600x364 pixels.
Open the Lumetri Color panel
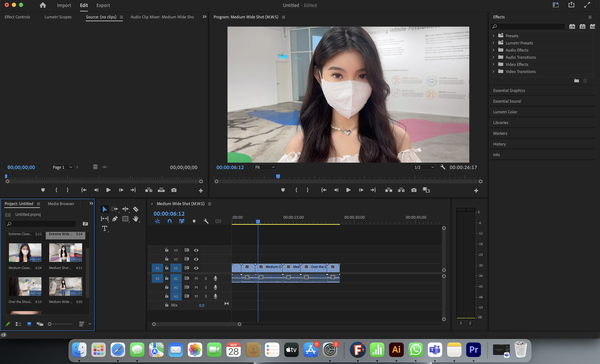[x=505, y=112]
